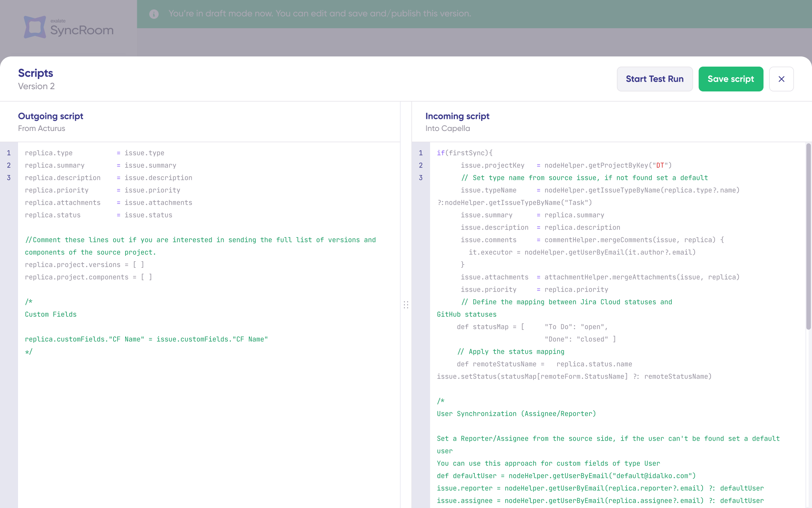Click the "DT" project key string
Image resolution: width=812 pixels, height=508 pixels.
click(x=660, y=165)
